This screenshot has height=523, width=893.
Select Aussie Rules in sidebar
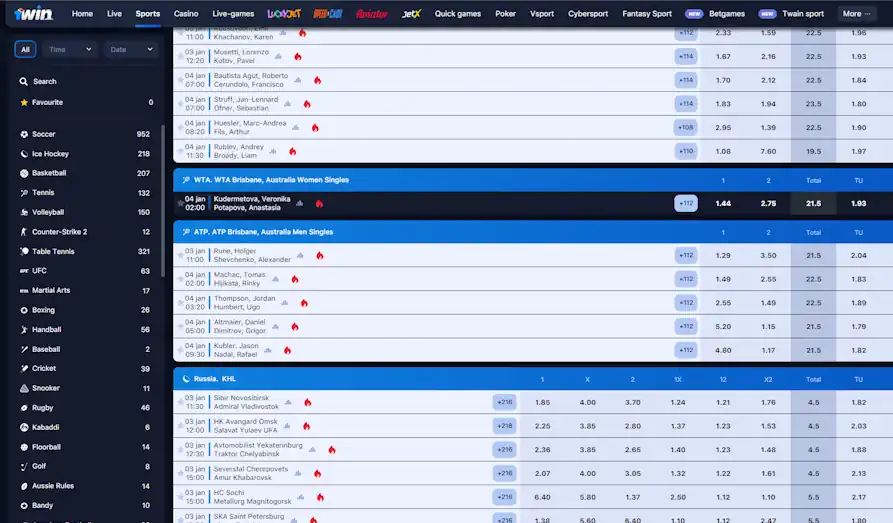(x=85, y=486)
